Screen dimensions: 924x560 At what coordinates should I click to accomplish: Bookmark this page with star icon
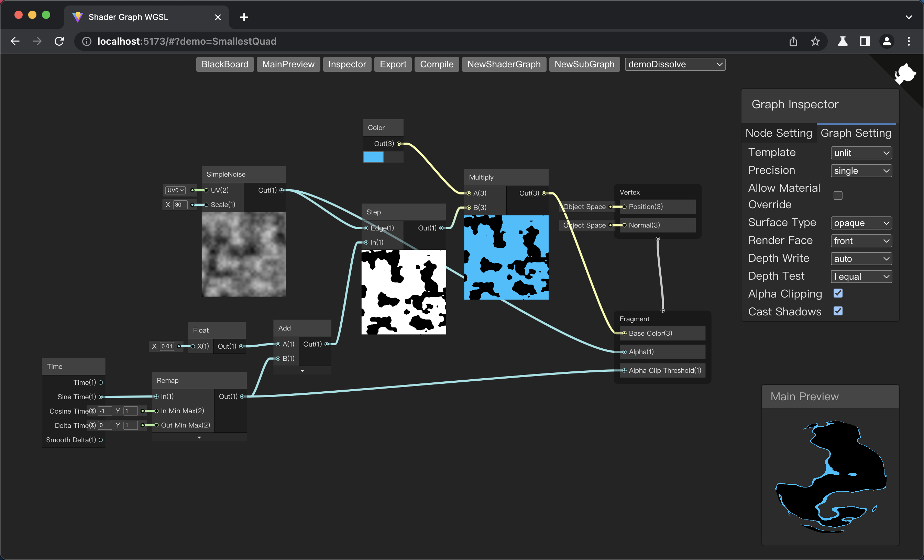815,41
